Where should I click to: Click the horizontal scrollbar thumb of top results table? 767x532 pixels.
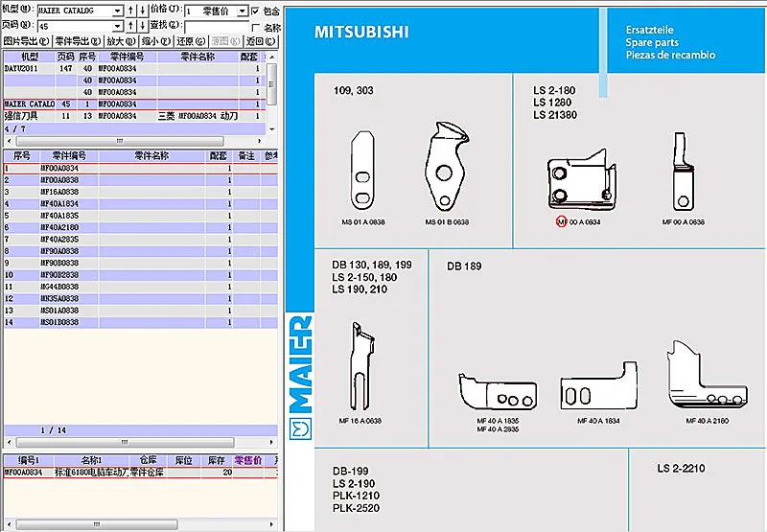click(x=120, y=141)
